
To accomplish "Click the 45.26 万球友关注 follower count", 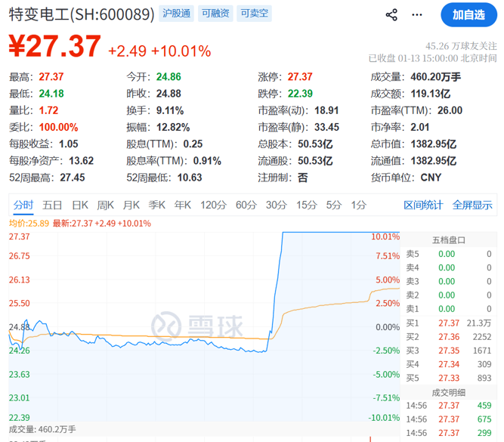I will click(x=461, y=45).
